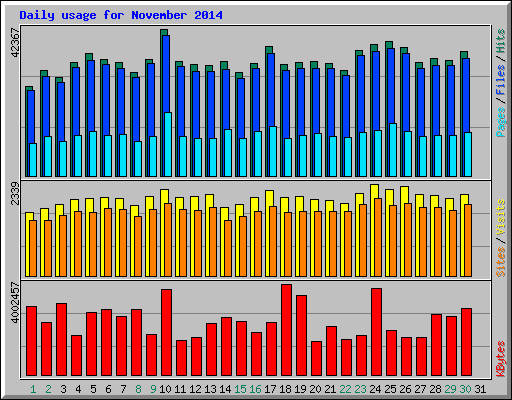Image resolution: width=512 pixels, height=400 pixels.
Task: Select day label 29 on the axis
Action: 450,389
